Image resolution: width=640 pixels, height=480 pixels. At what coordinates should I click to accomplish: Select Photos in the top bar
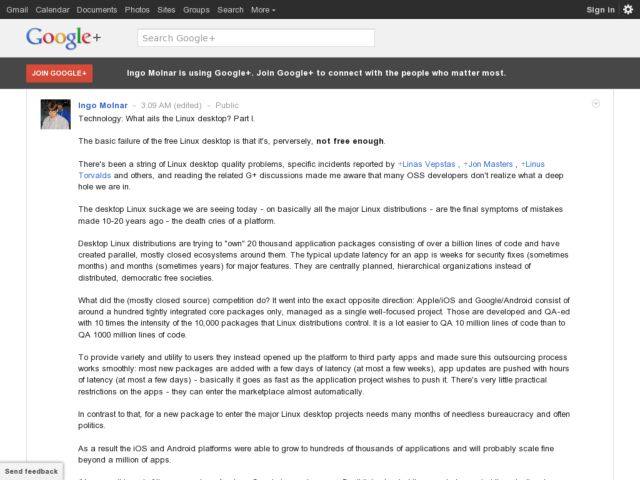coord(138,9)
